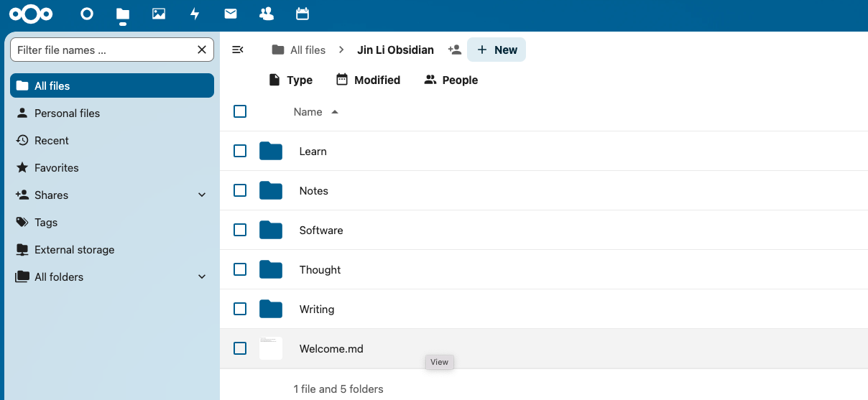Click the Nextcloud logo
868x400 pixels.
32,14
